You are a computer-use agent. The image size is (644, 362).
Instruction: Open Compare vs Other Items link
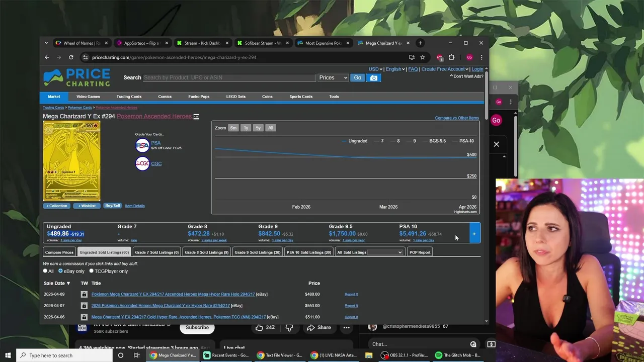click(x=457, y=118)
